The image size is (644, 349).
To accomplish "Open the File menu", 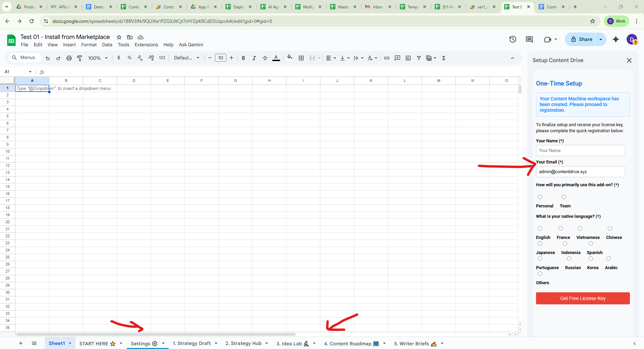I will (x=24, y=45).
